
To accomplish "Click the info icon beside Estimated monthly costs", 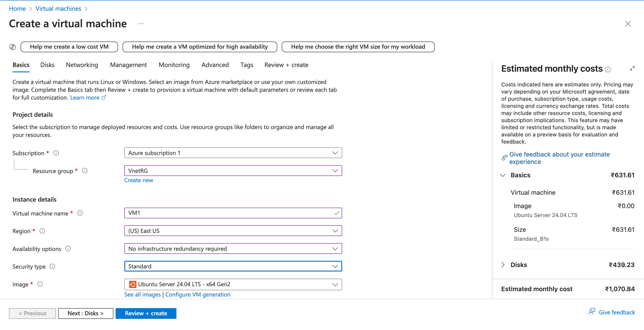I will (x=608, y=69).
